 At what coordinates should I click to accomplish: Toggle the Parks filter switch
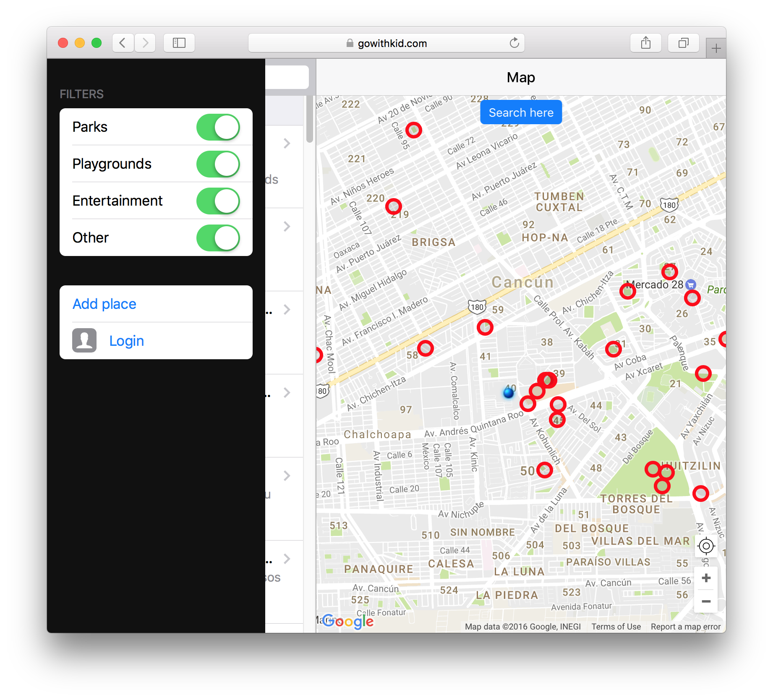tap(218, 127)
